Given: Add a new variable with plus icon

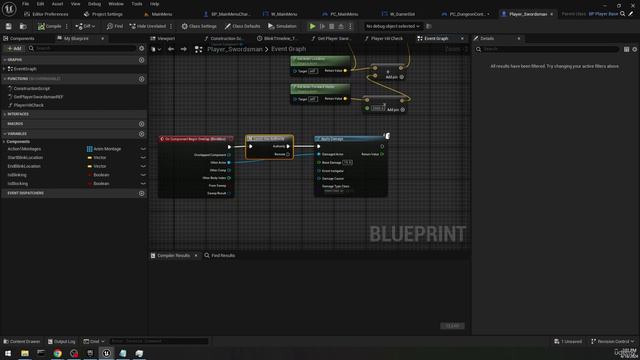Looking at the screenshot, I should point(142,134).
